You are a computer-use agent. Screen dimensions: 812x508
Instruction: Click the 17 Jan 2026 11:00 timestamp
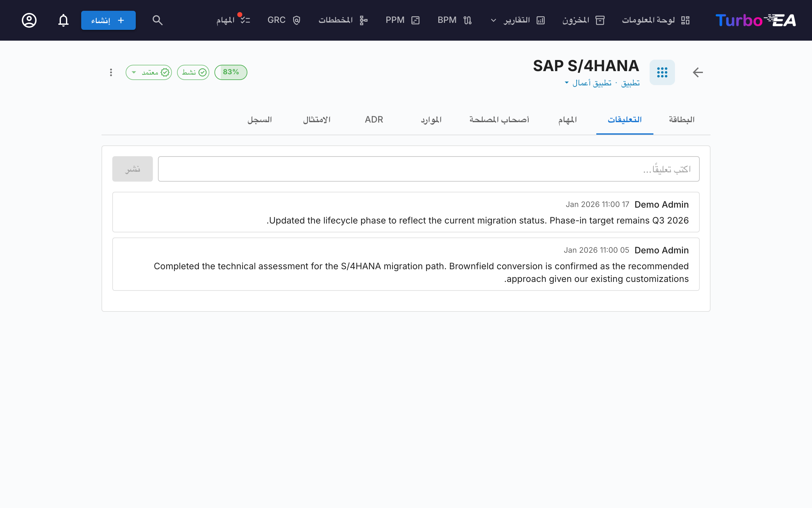pyautogui.click(x=597, y=204)
